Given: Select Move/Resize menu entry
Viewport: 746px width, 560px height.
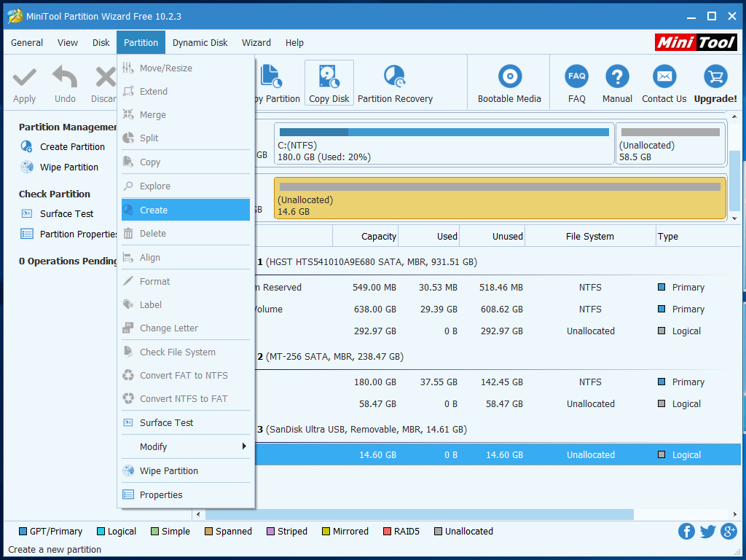Looking at the screenshot, I should tap(186, 68).
